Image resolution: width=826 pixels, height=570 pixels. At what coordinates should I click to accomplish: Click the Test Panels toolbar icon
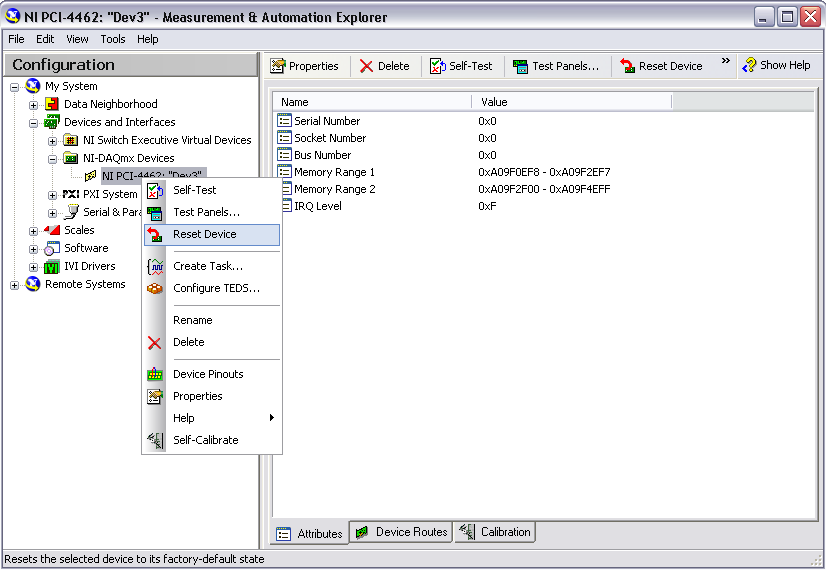(520, 66)
